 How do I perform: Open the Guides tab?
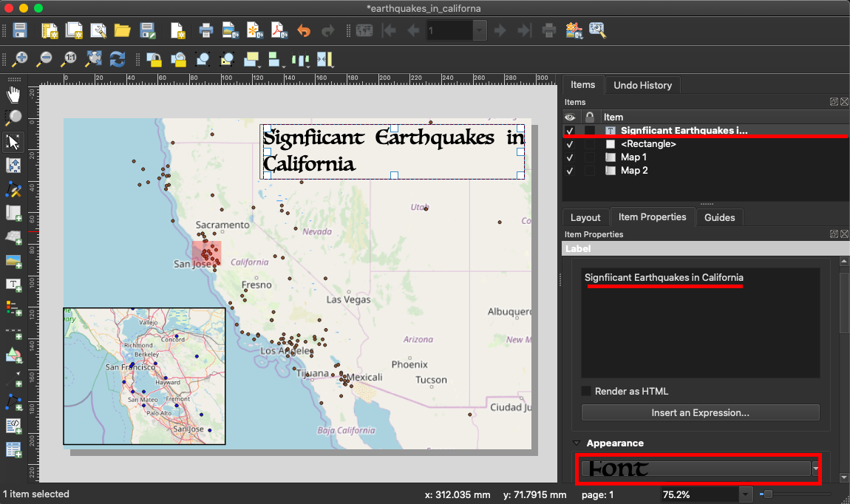[719, 217]
